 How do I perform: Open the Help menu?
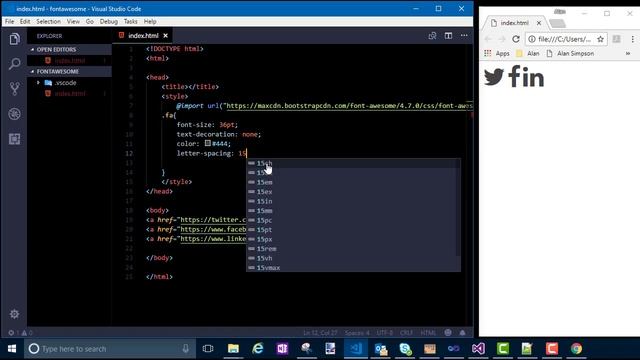150,22
